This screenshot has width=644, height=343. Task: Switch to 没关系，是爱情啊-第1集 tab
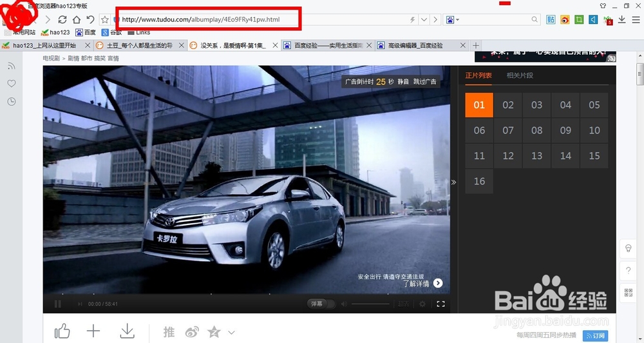click(x=233, y=45)
